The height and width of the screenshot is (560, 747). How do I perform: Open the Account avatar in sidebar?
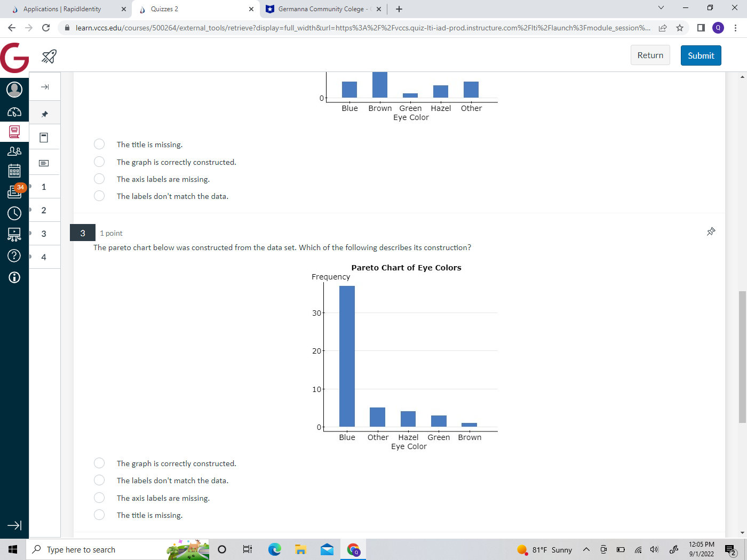(14, 89)
